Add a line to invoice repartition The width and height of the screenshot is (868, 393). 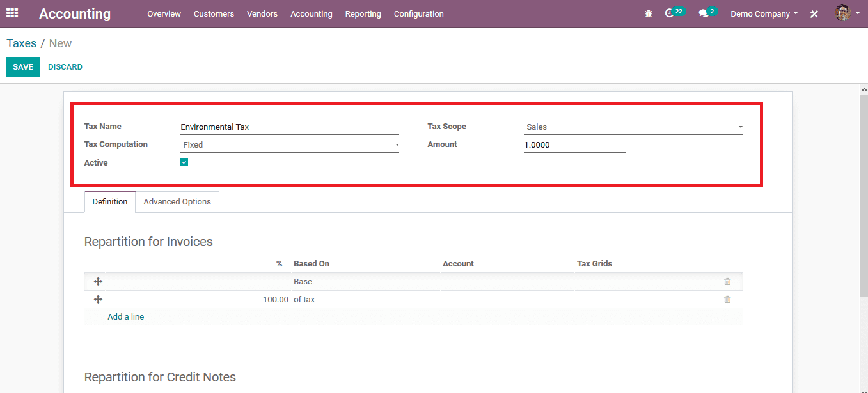[126, 316]
